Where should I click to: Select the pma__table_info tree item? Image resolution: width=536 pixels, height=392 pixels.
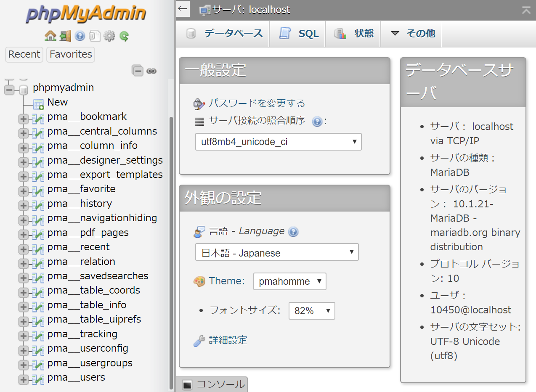(x=87, y=305)
